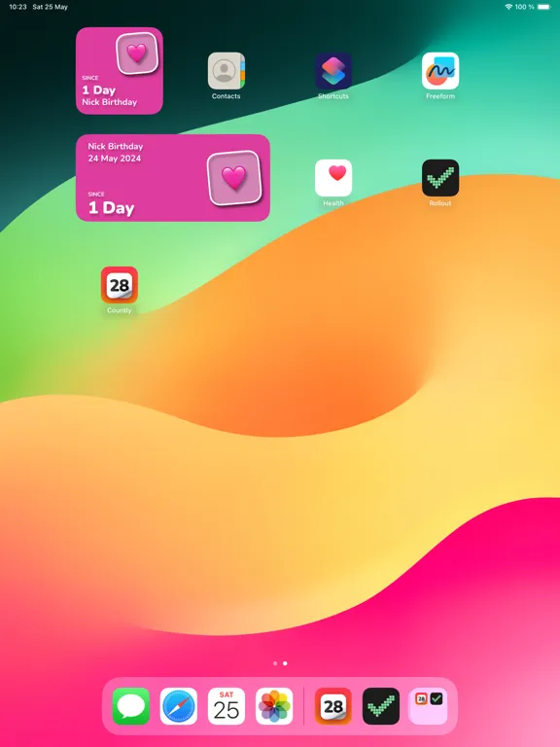
Task: Switch to first home screen page dot
Action: coord(275,663)
